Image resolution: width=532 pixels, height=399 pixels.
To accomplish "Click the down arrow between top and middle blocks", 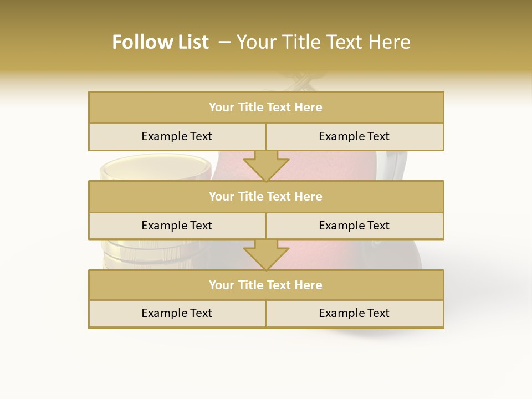I will [266, 165].
